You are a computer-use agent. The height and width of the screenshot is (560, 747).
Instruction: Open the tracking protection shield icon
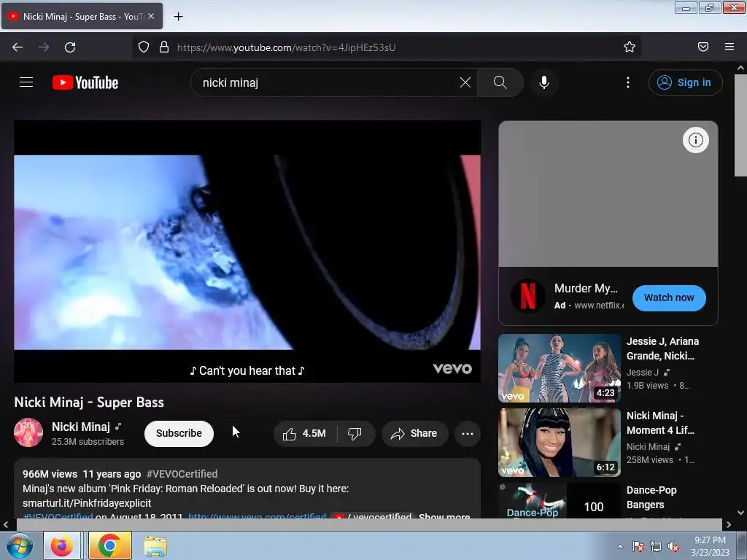144,47
